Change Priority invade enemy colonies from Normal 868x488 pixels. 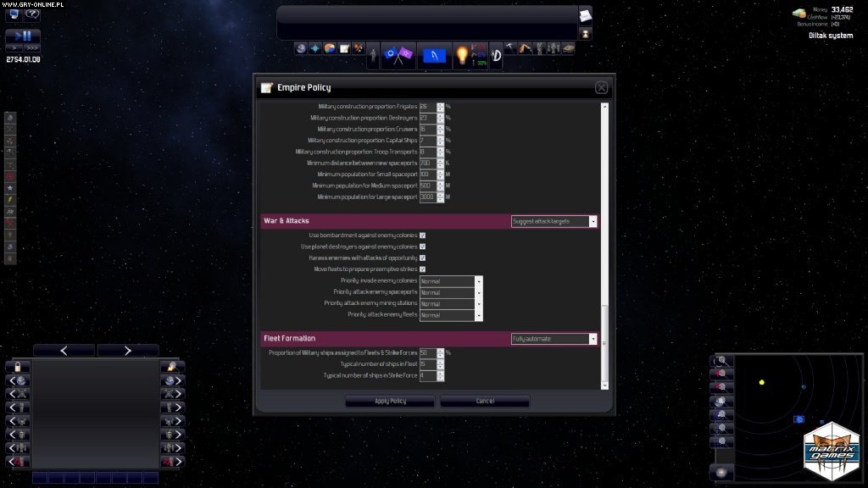(x=477, y=280)
